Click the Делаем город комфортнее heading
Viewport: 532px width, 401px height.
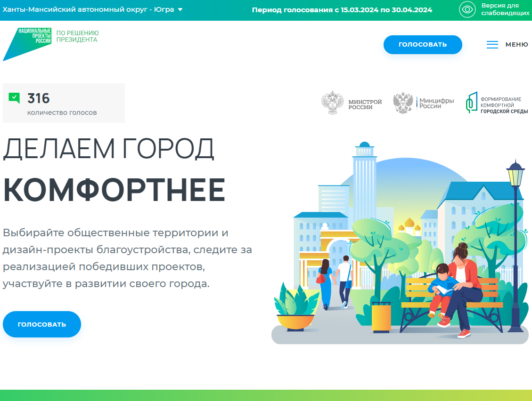(114, 169)
